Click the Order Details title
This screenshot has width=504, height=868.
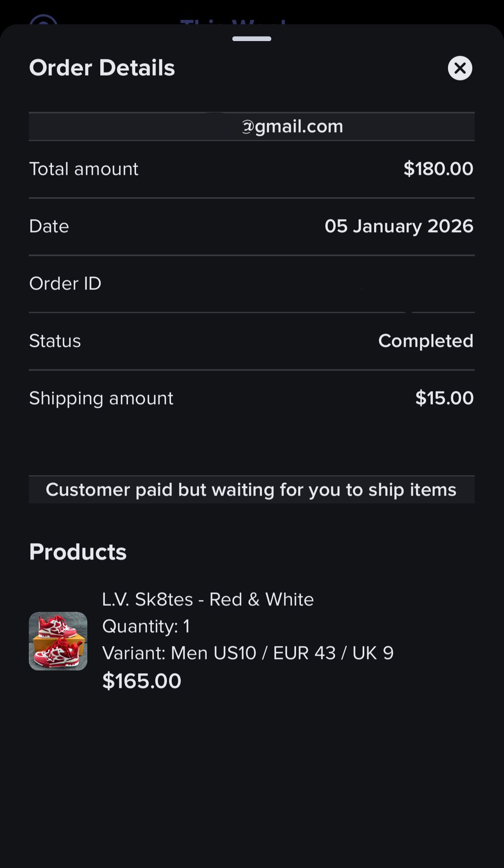click(102, 68)
